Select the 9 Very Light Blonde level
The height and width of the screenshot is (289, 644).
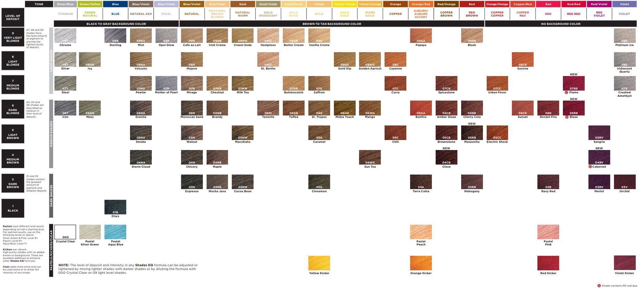(13, 37)
